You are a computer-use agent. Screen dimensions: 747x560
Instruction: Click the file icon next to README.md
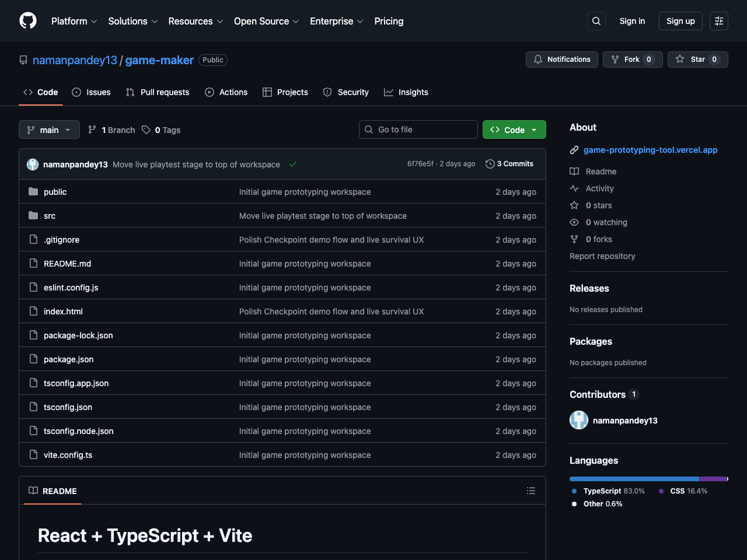(x=33, y=263)
